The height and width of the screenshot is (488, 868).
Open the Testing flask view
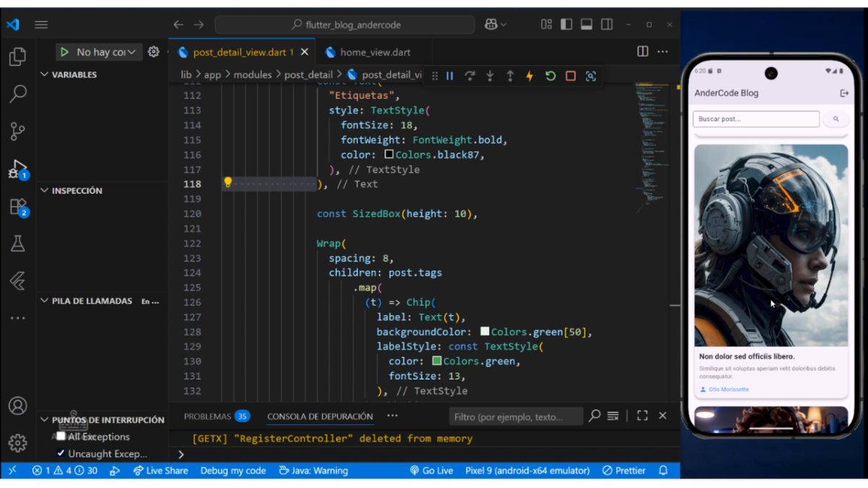tap(18, 244)
